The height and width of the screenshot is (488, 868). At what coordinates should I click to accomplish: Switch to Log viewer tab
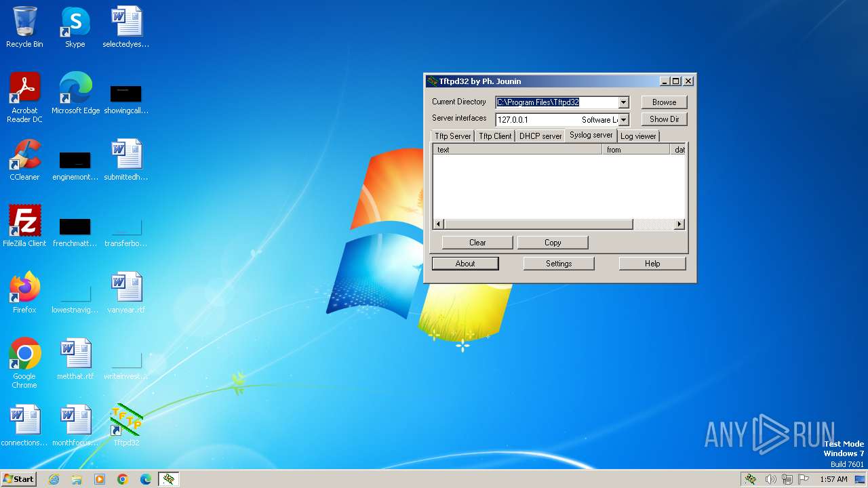click(x=638, y=136)
